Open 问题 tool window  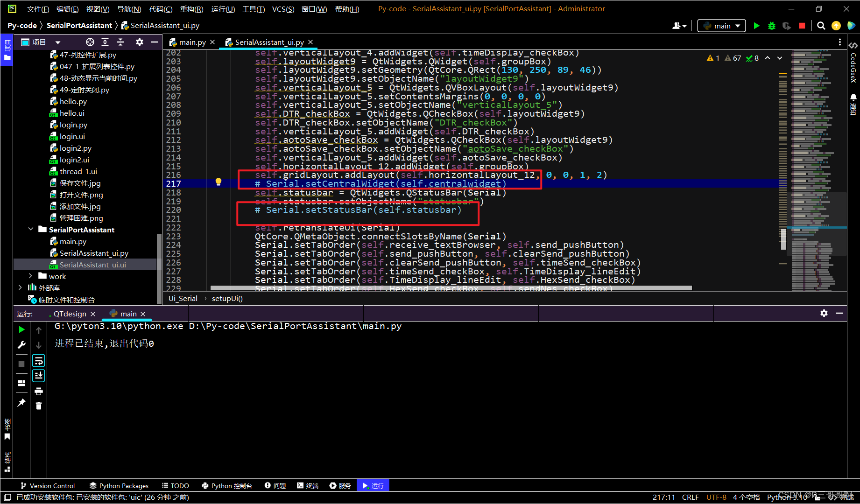(275, 485)
